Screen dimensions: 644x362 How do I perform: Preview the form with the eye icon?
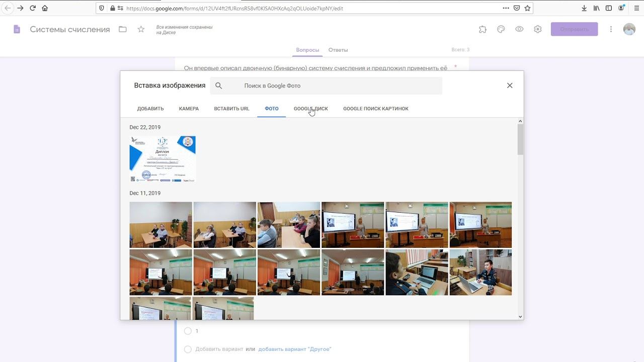click(519, 29)
